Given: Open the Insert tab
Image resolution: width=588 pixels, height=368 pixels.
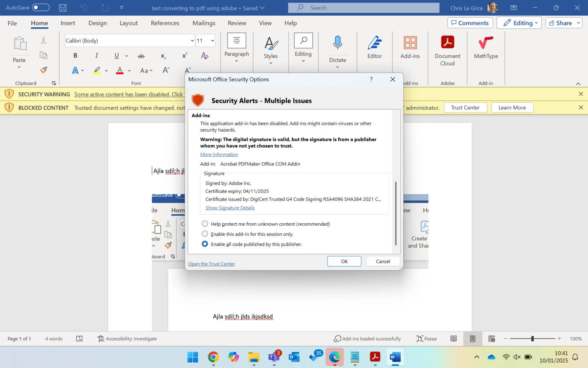Looking at the screenshot, I should (68, 23).
